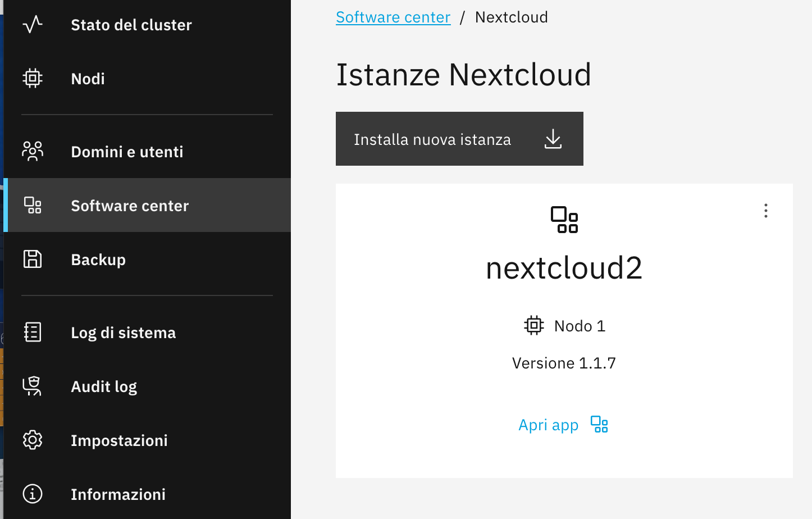
Task: Click the Nextcloud breadcrumb text
Action: (512, 17)
